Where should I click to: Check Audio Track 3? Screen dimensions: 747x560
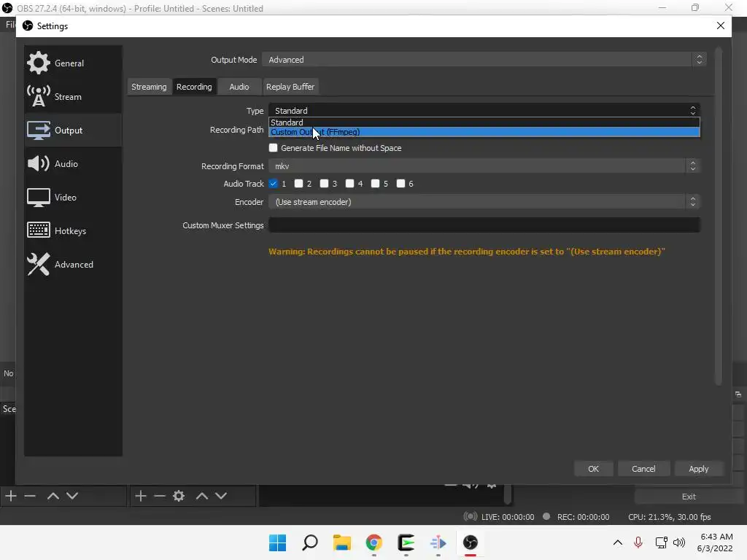pyautogui.click(x=324, y=184)
